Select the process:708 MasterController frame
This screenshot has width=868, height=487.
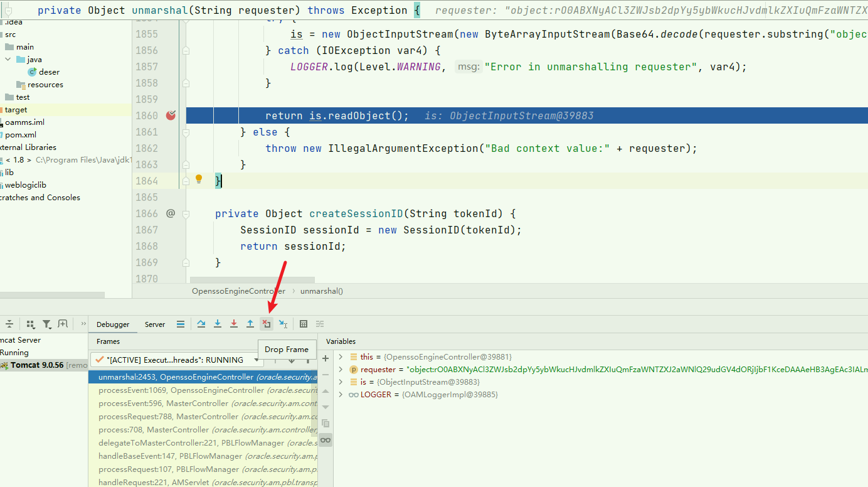point(203,430)
